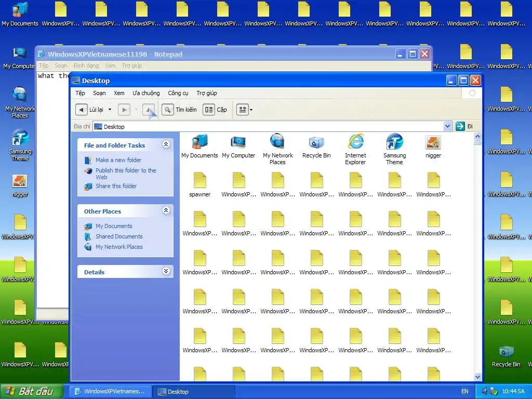Click the volume speaker tray icon
Viewport: 532px width, 399px height.
[x=485, y=391]
